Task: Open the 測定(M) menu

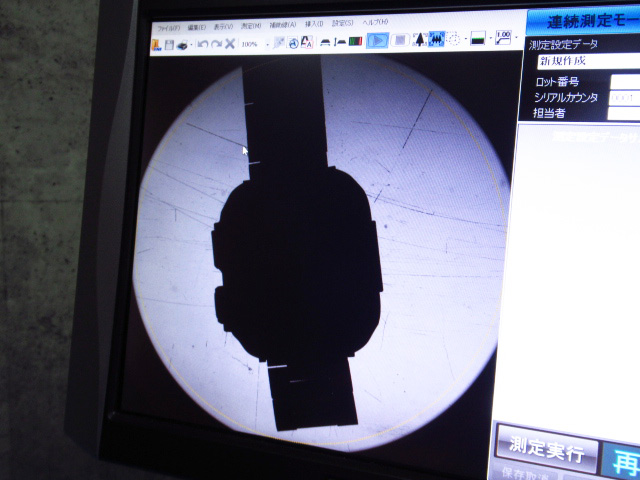Action: (250, 25)
